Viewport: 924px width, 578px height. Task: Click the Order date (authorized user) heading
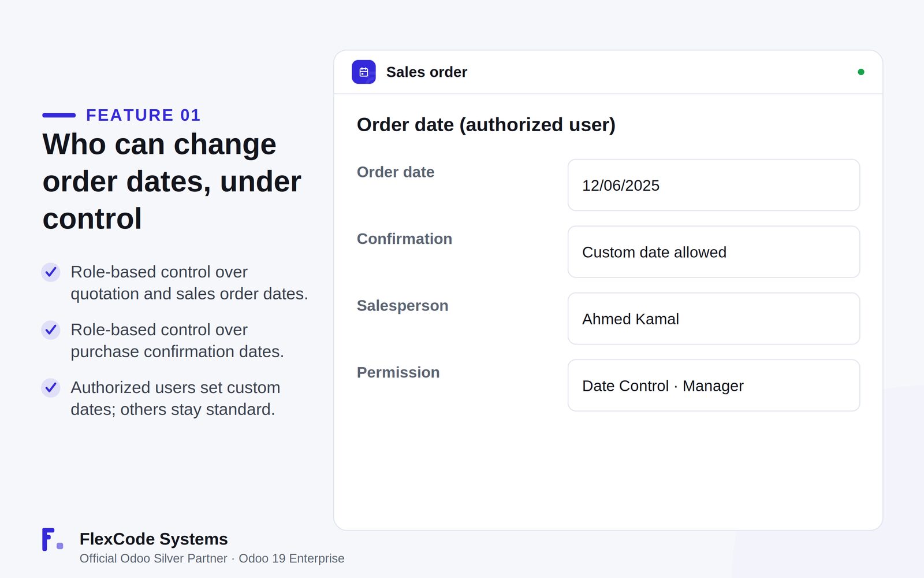pos(486,125)
